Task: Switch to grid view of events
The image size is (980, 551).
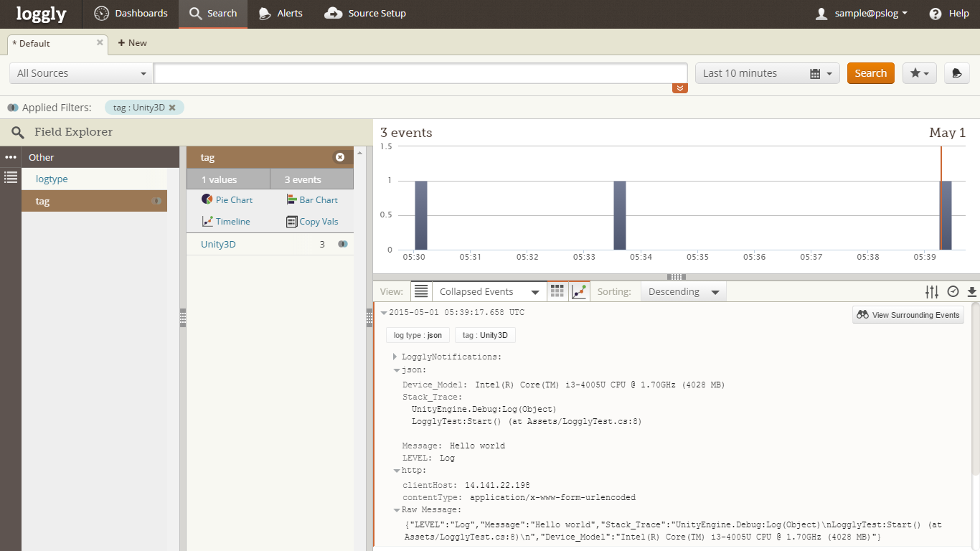Action: tap(557, 291)
